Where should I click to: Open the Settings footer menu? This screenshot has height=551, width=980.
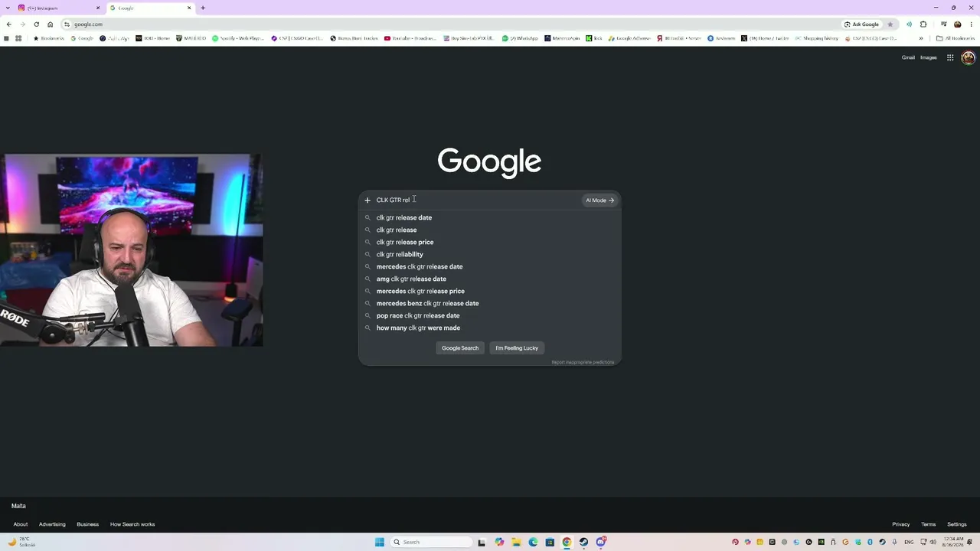coord(957,524)
